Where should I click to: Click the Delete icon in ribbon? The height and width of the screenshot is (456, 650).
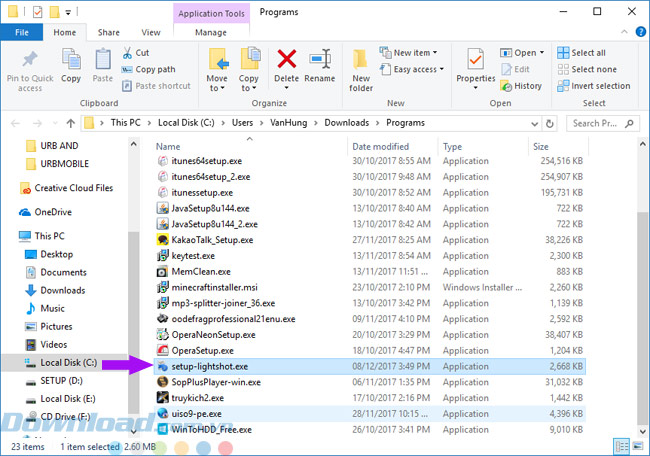pos(287,64)
